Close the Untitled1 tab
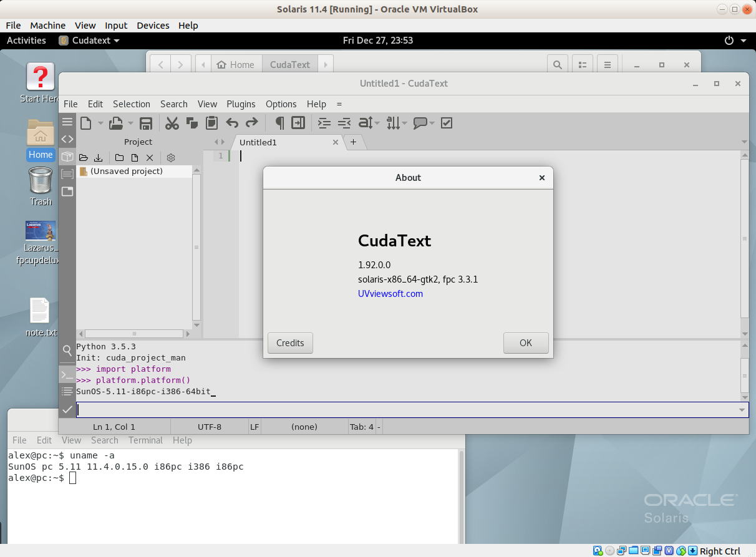The height and width of the screenshot is (557, 756). click(x=336, y=142)
